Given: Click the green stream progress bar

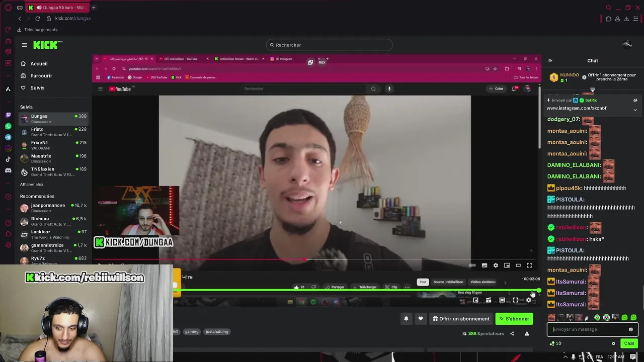Looking at the screenshot, I should pos(356,290).
